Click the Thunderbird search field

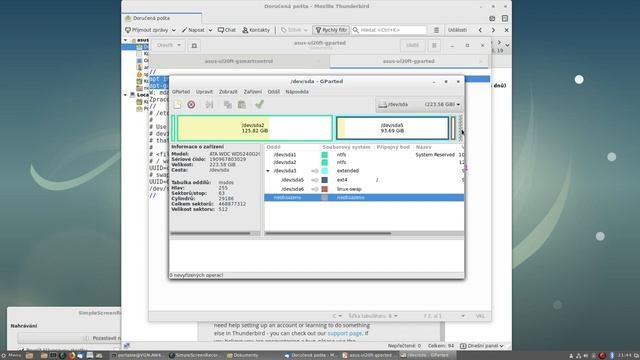pos(389,30)
